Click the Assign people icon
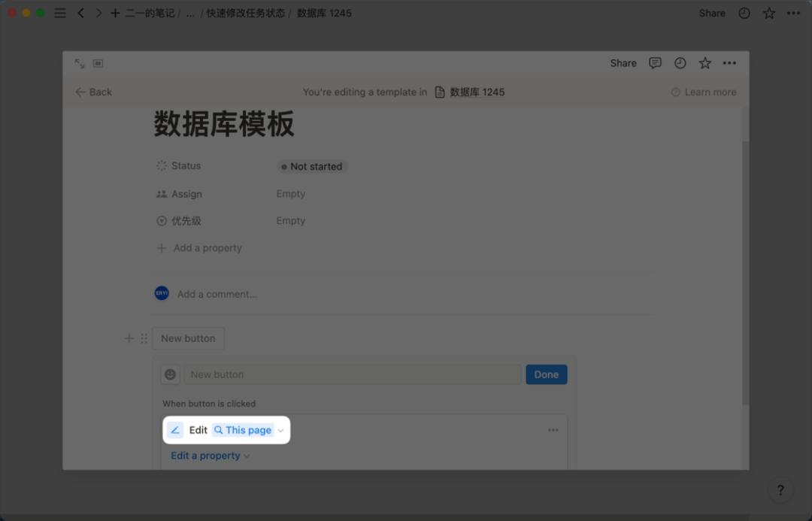812x521 pixels. pyautogui.click(x=162, y=194)
